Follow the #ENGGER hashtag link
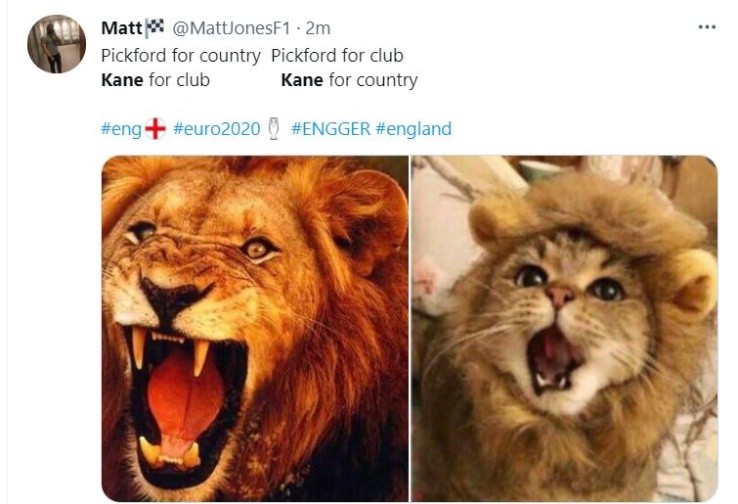This screenshot has height=504, width=738. point(331,129)
